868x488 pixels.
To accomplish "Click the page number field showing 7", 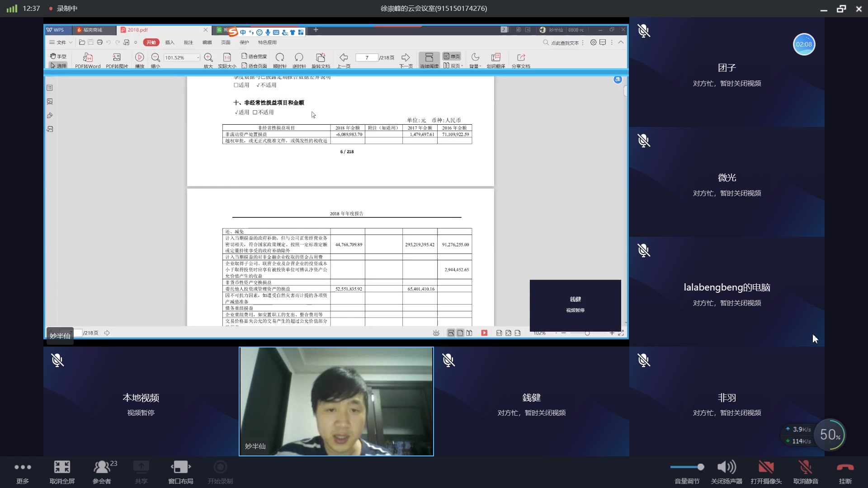I will point(367,58).
